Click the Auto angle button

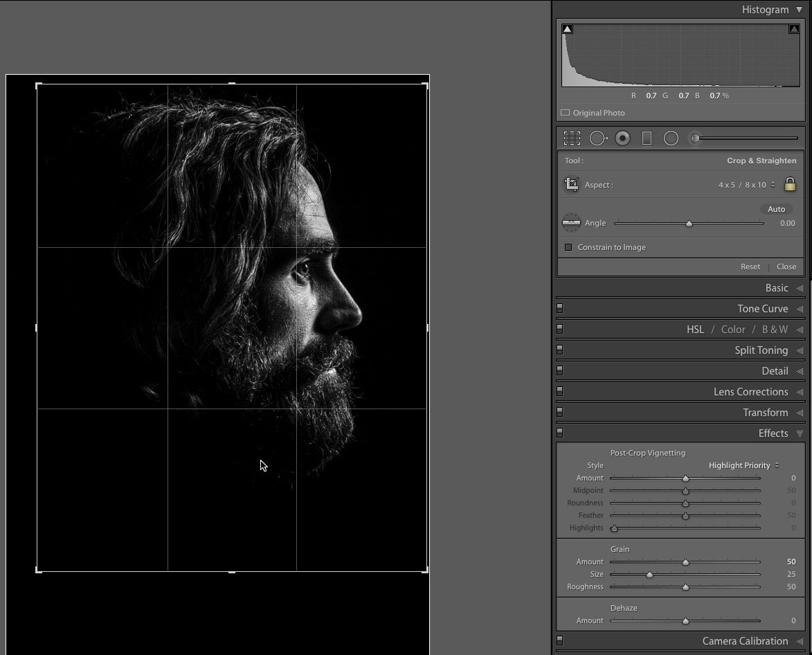[776, 209]
